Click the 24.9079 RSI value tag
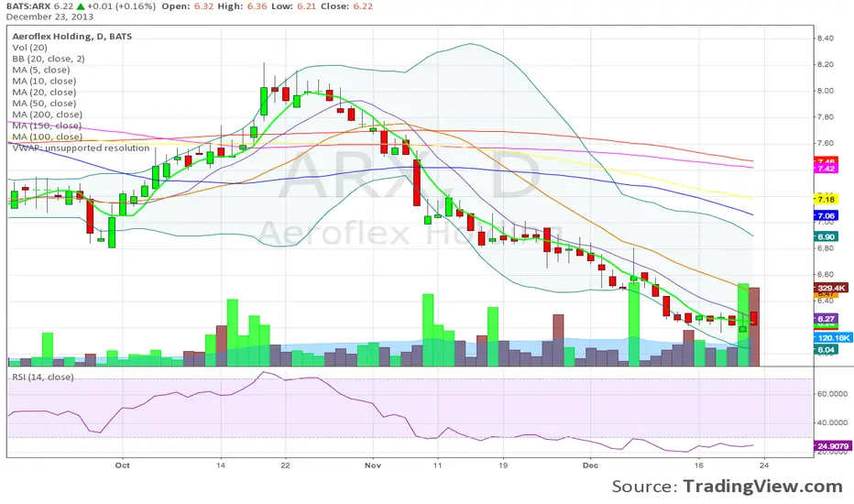 pos(832,445)
